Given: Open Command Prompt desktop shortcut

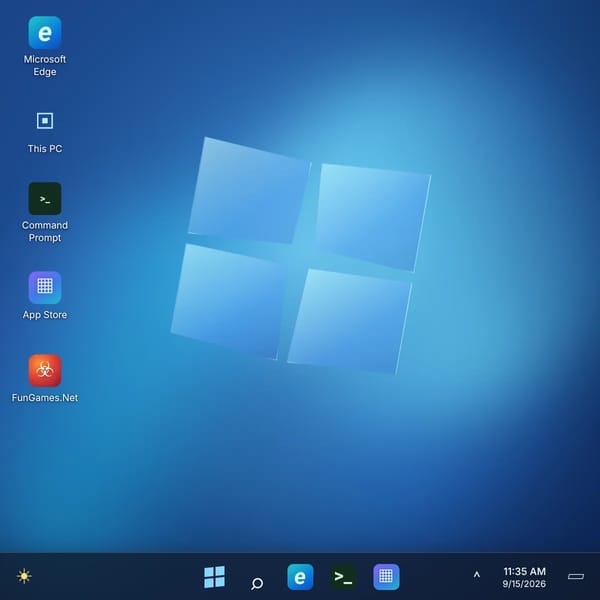Looking at the screenshot, I should pos(45,199).
